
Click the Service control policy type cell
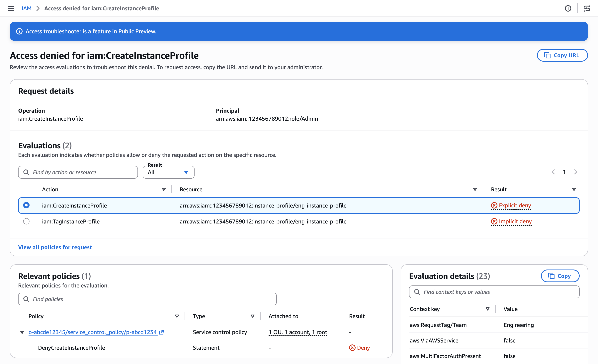pyautogui.click(x=220, y=332)
